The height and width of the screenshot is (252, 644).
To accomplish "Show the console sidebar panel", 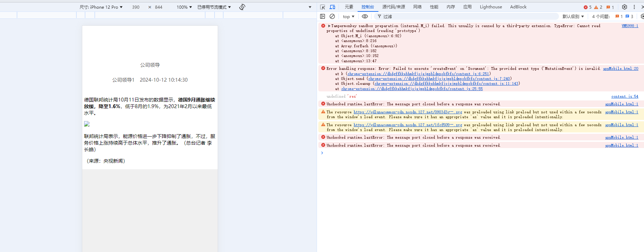I will 323,16.
